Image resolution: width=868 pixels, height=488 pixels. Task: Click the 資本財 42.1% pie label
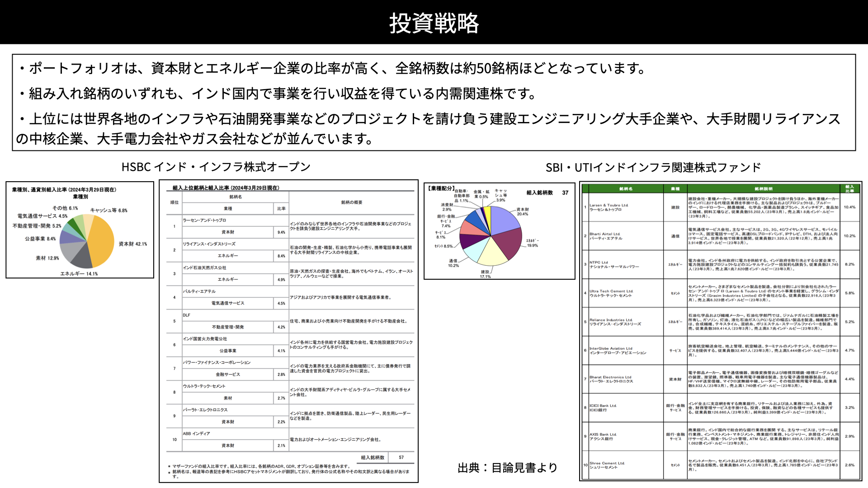(133, 244)
